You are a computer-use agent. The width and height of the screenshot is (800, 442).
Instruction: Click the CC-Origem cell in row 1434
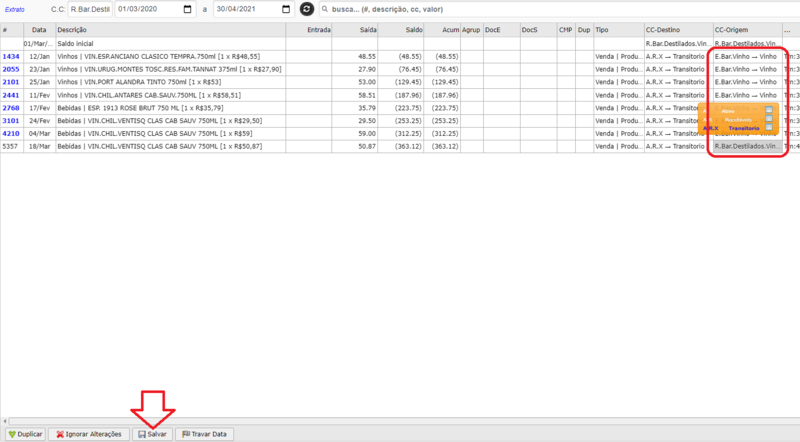(x=747, y=57)
